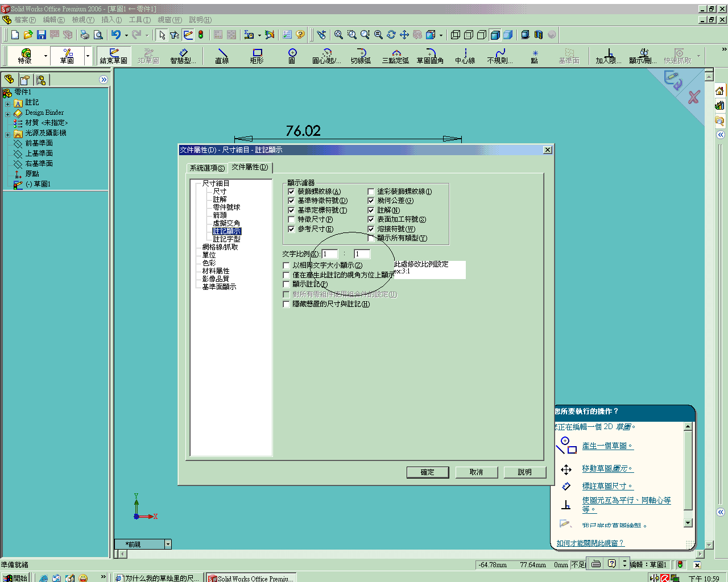Open Print Preview from the toolbar

pyautogui.click(x=98, y=35)
